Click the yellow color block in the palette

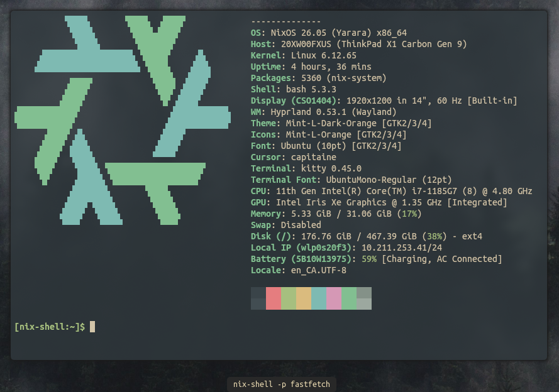coord(304,298)
